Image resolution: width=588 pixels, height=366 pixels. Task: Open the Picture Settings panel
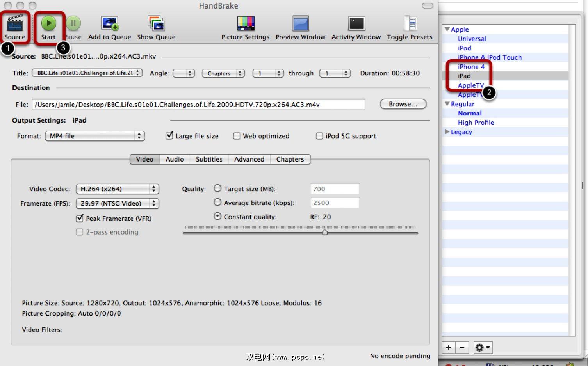(246, 23)
